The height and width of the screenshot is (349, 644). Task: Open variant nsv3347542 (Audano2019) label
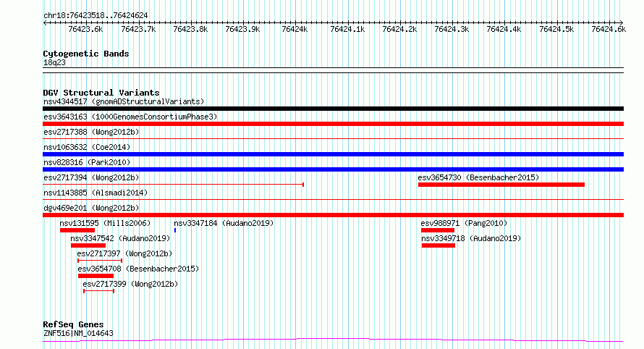[120, 238]
